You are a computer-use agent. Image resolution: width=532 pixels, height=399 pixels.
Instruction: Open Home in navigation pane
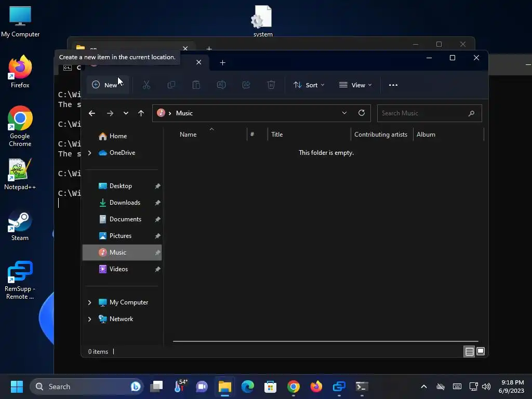point(118,136)
